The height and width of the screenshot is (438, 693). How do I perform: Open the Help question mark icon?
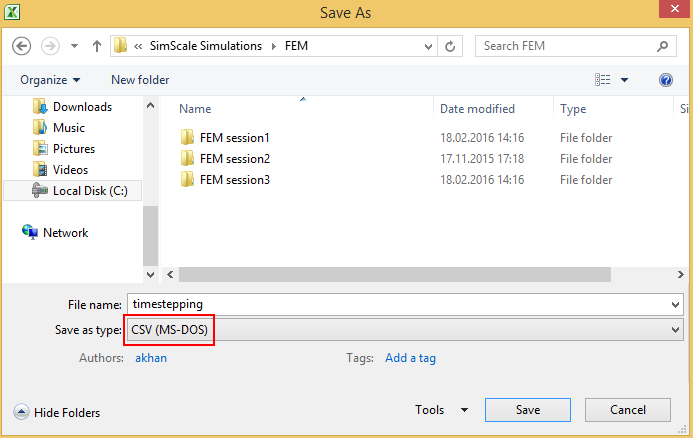666,80
